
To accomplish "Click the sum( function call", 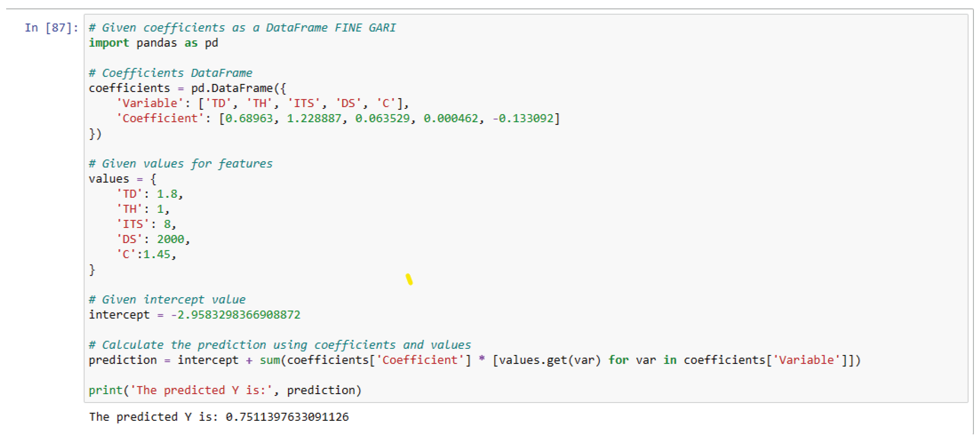I will (270, 360).
